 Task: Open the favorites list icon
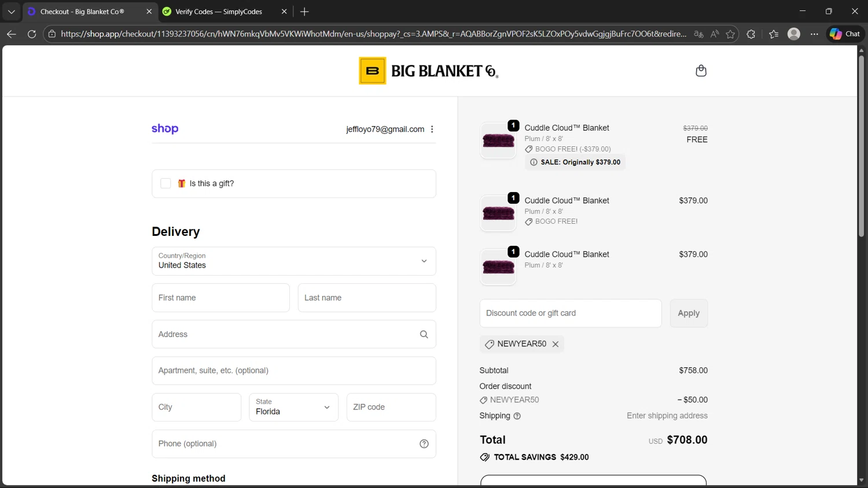point(774,34)
